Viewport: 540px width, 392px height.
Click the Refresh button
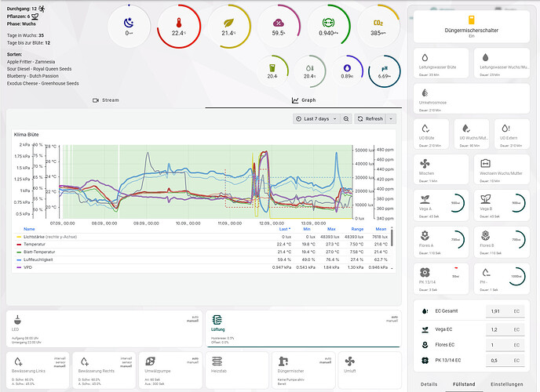point(370,118)
